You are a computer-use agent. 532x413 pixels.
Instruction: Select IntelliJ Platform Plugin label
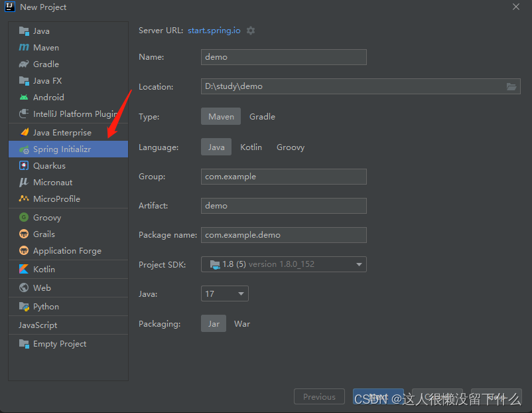pyautogui.click(x=76, y=114)
